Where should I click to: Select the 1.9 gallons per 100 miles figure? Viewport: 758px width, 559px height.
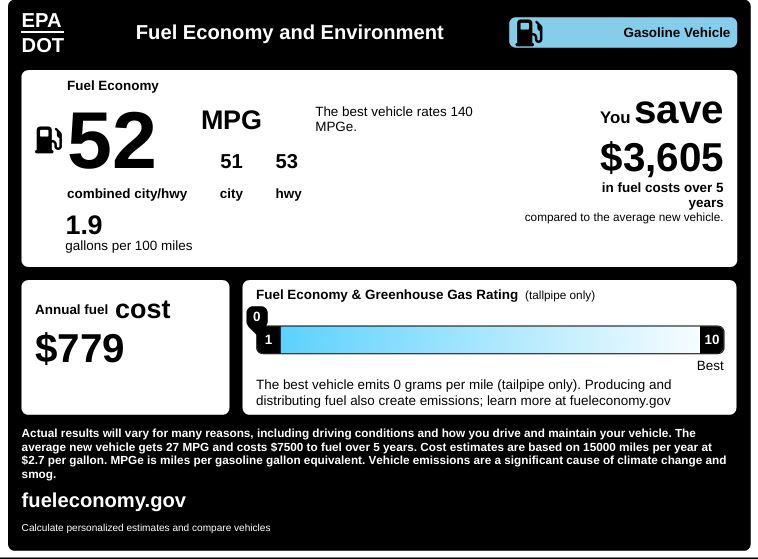[x=84, y=225]
